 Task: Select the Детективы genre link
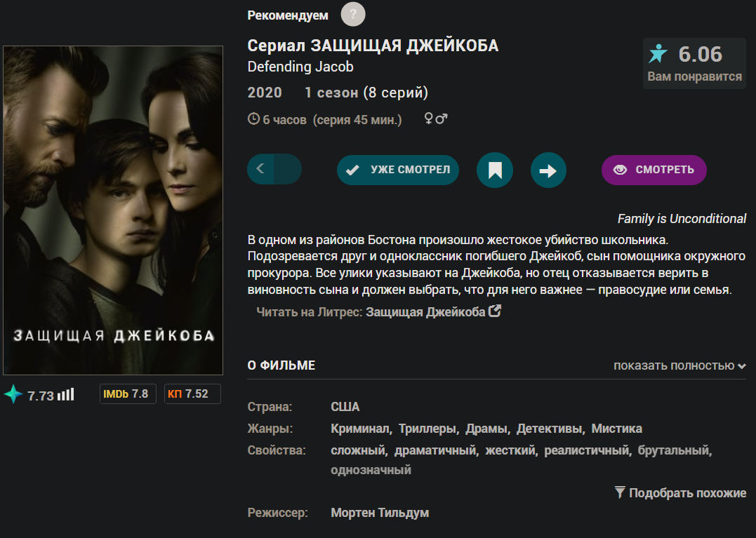tap(549, 428)
